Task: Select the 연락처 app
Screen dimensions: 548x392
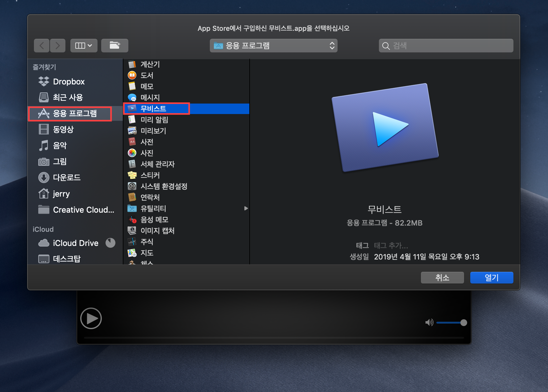Action: coord(186,197)
